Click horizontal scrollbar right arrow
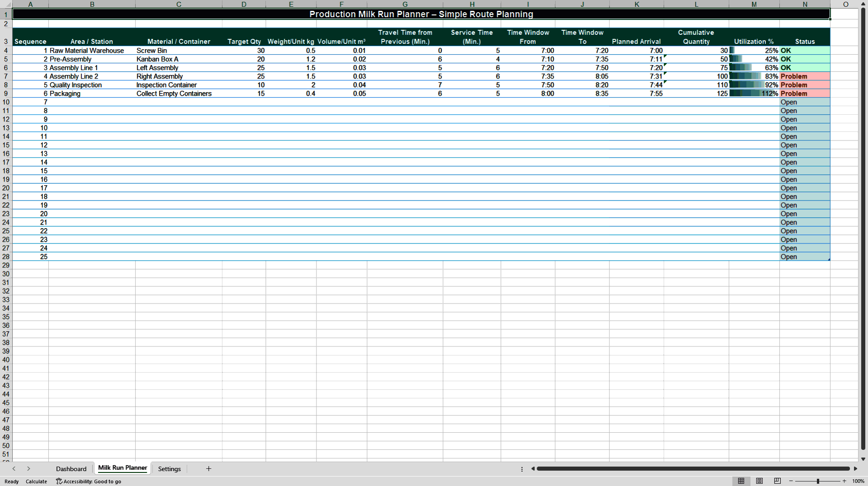Viewport: 868px width, 486px height. click(x=855, y=468)
